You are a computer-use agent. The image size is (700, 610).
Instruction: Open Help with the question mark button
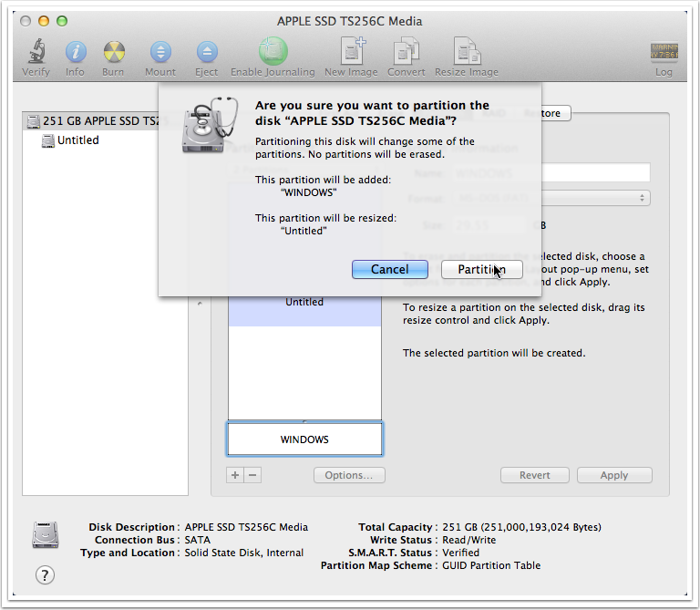click(45, 574)
